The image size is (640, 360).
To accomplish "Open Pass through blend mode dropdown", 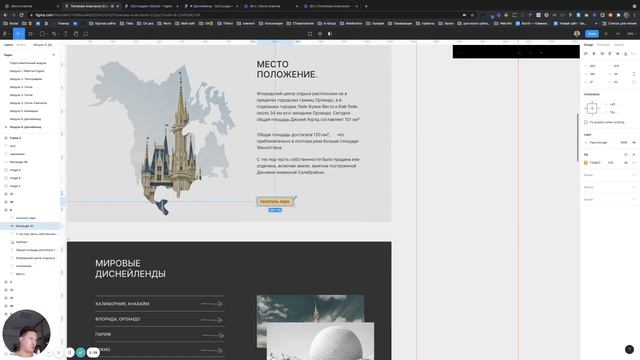I will tap(598, 142).
